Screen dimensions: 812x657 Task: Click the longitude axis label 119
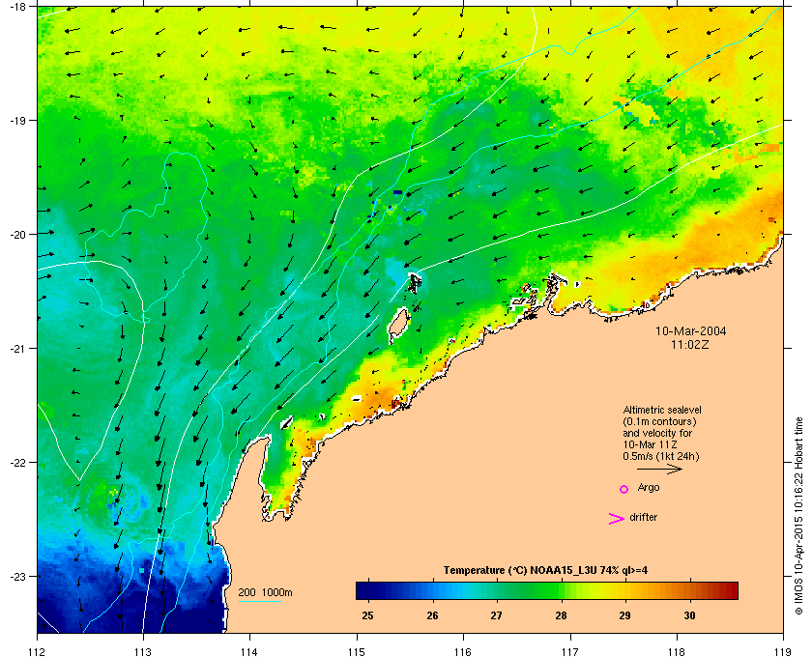[x=783, y=651]
